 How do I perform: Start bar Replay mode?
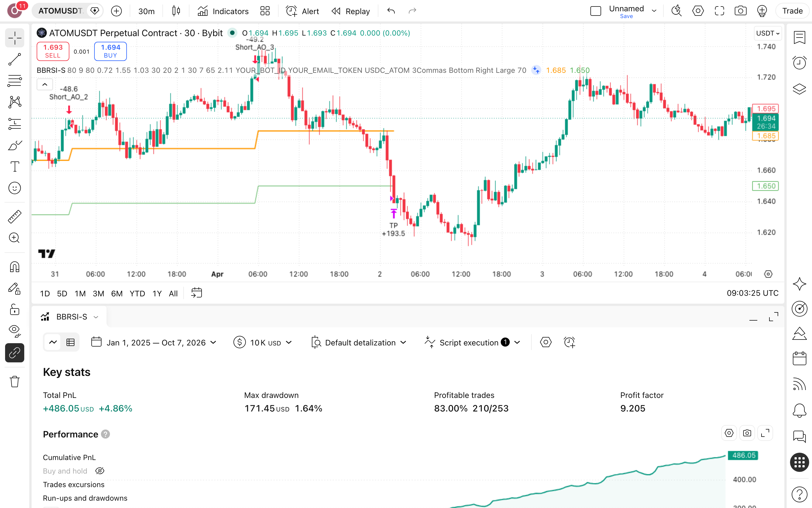351,11
